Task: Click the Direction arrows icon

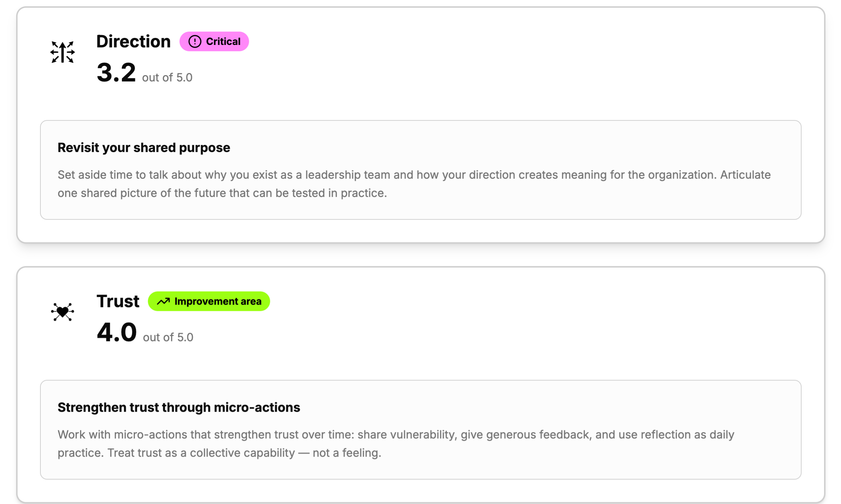Action: tap(63, 52)
